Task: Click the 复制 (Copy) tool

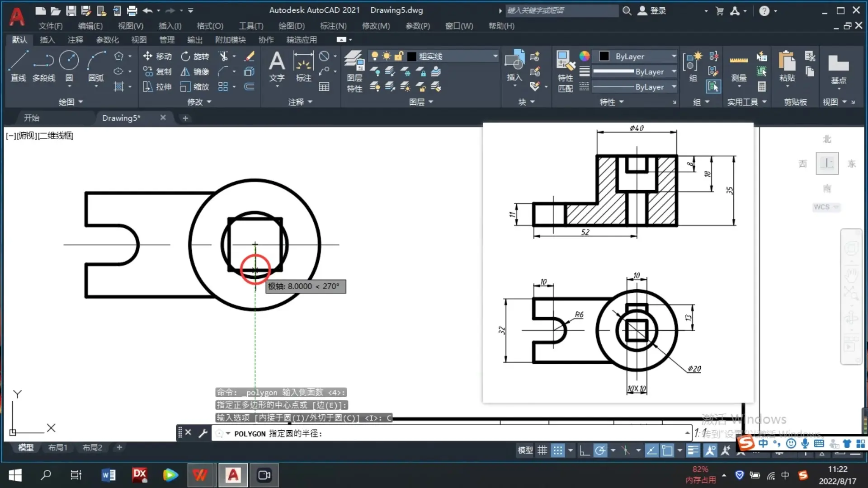Action: 157,71
